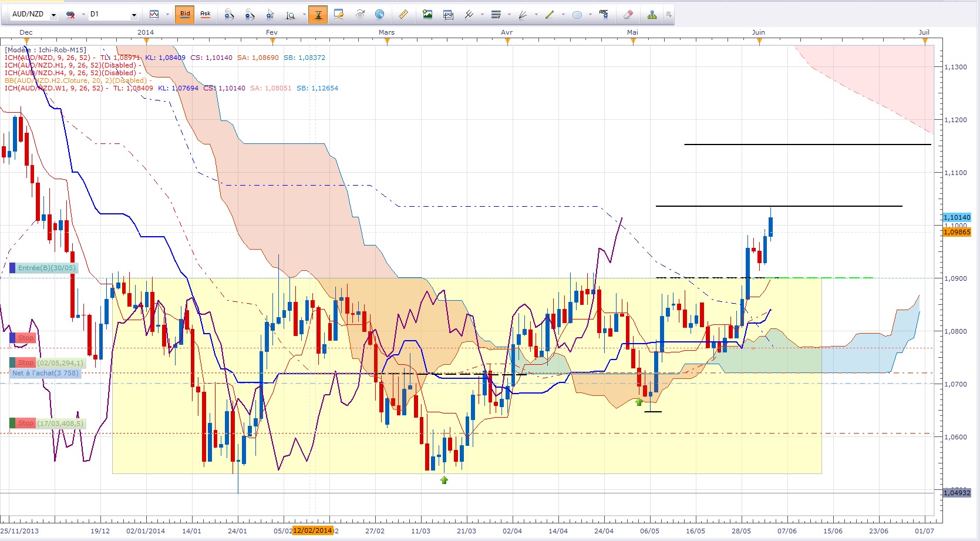Screen dimensions: 980x541
Task: Click the 1,10140 current price tag
Action: (x=957, y=217)
